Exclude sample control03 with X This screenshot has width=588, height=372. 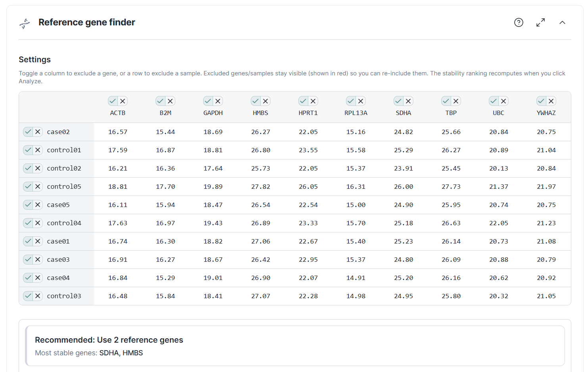click(x=38, y=296)
